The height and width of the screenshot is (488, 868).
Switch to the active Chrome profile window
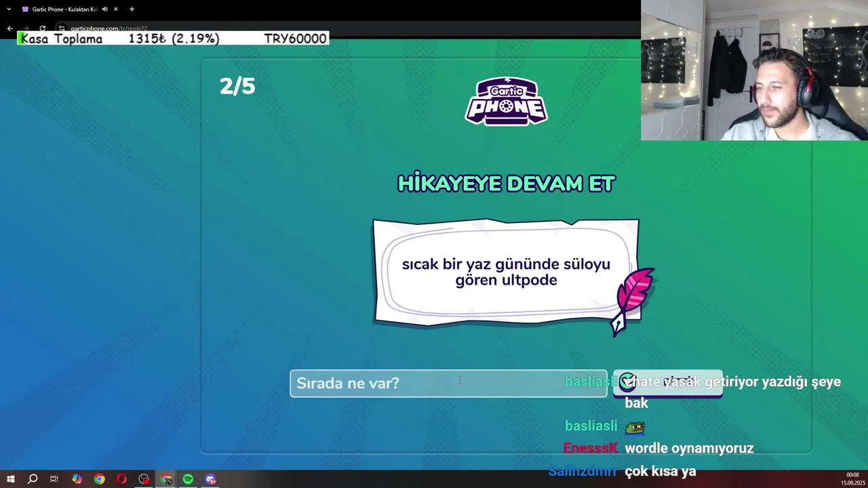click(166, 479)
